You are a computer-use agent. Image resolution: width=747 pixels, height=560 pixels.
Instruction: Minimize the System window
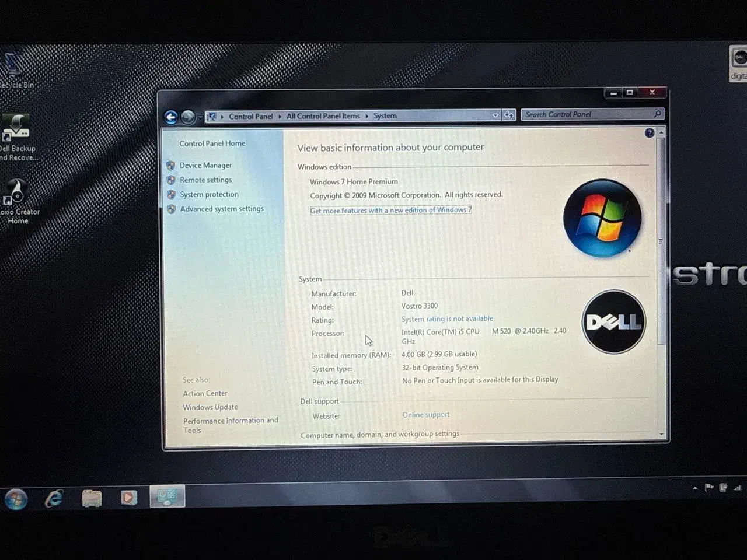(613, 93)
